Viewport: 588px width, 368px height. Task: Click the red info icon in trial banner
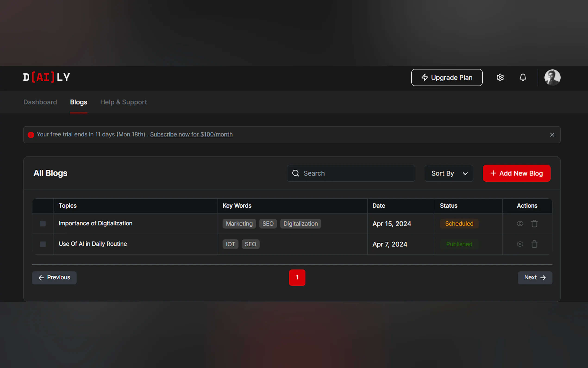coord(31,135)
